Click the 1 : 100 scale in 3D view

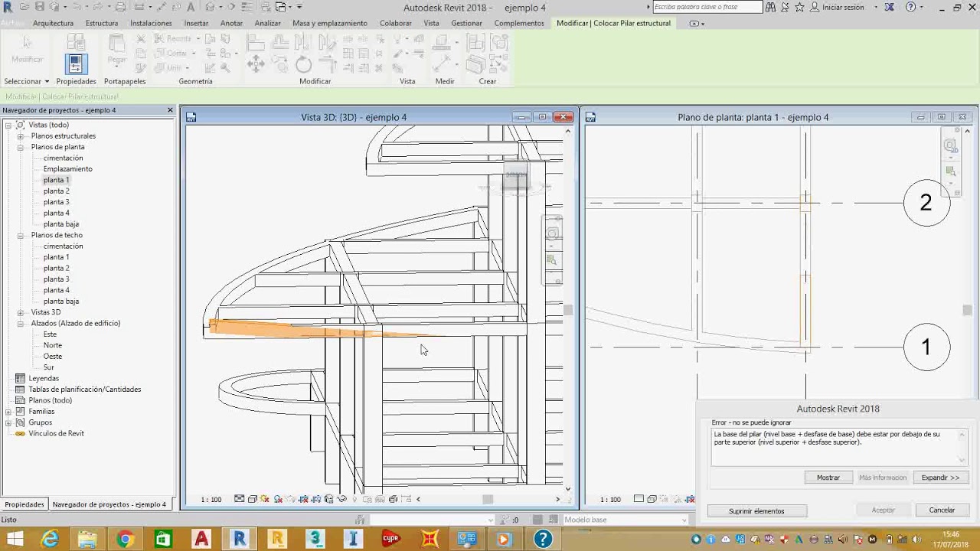pos(211,500)
